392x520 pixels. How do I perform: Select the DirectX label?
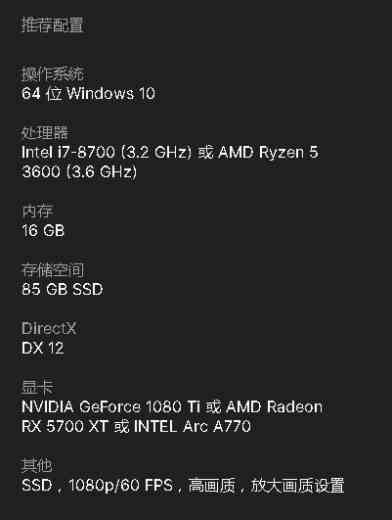click(49, 328)
